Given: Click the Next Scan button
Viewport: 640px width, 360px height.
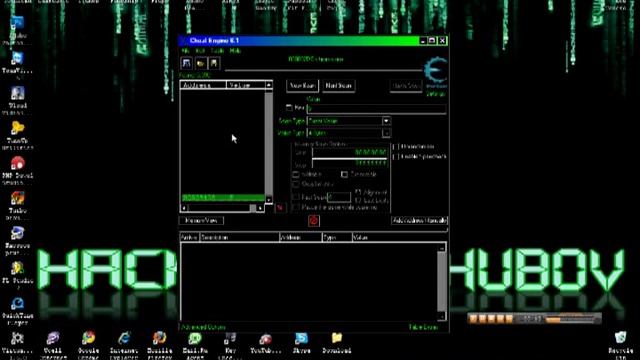Looking at the screenshot, I should coord(338,86).
